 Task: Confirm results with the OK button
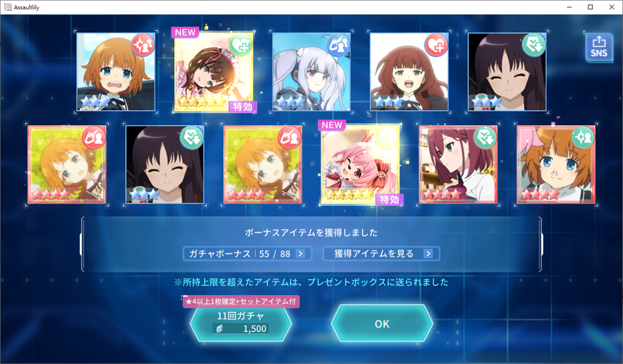[382, 323]
